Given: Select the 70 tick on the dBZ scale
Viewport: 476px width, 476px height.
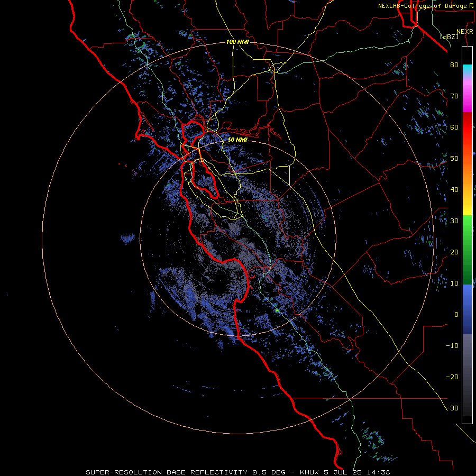Looking at the screenshot, I should tap(454, 96).
